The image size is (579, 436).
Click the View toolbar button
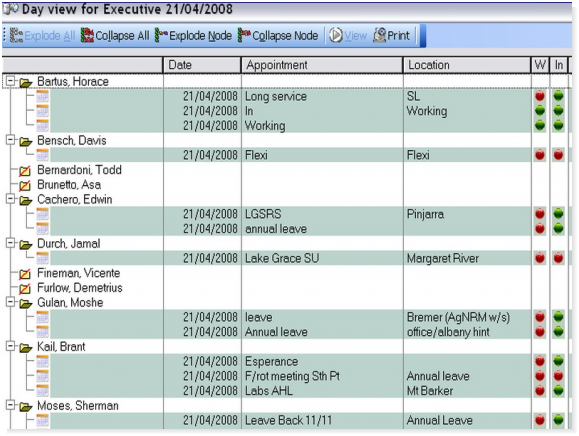coord(348,35)
